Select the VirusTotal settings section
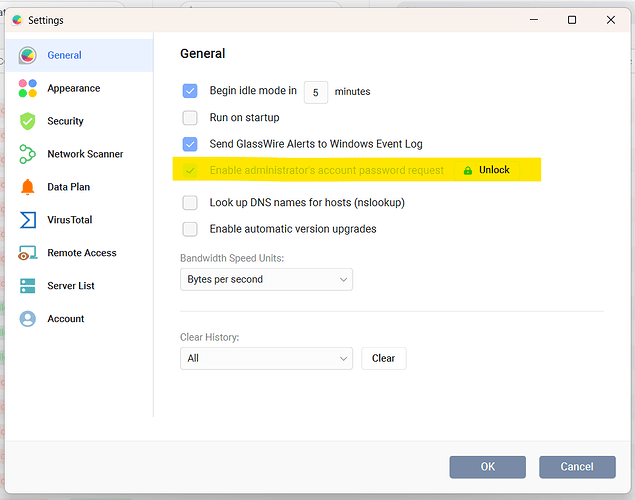 [79, 220]
